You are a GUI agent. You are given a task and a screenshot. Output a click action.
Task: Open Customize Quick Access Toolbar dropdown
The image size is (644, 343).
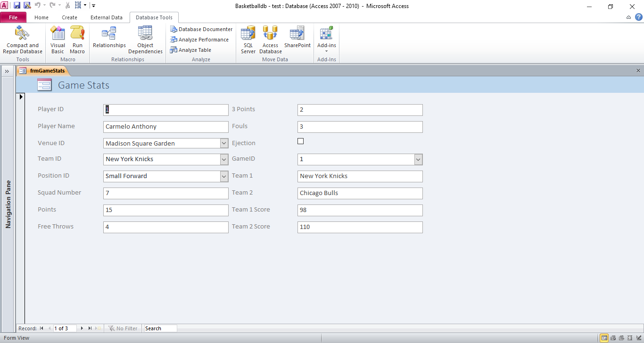tap(93, 6)
